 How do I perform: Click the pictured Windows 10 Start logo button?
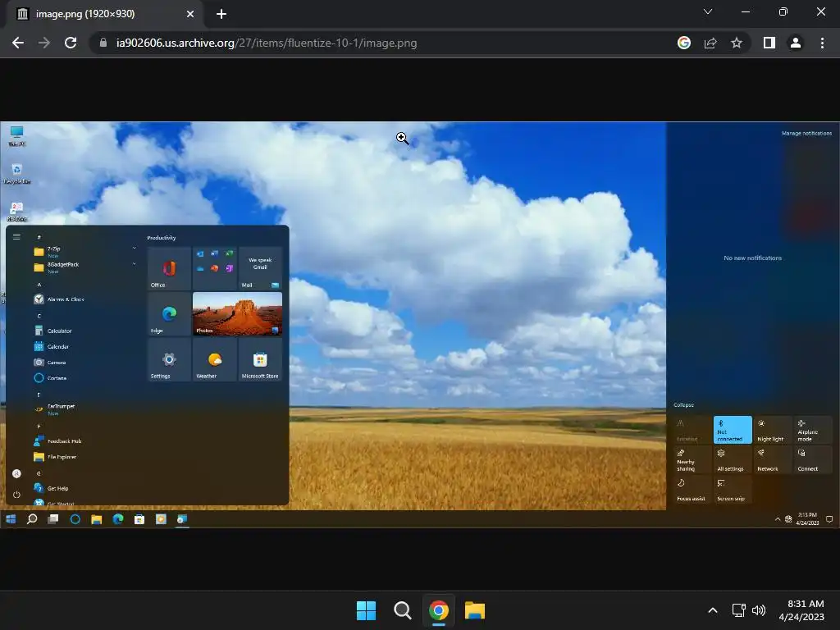tap(11, 518)
